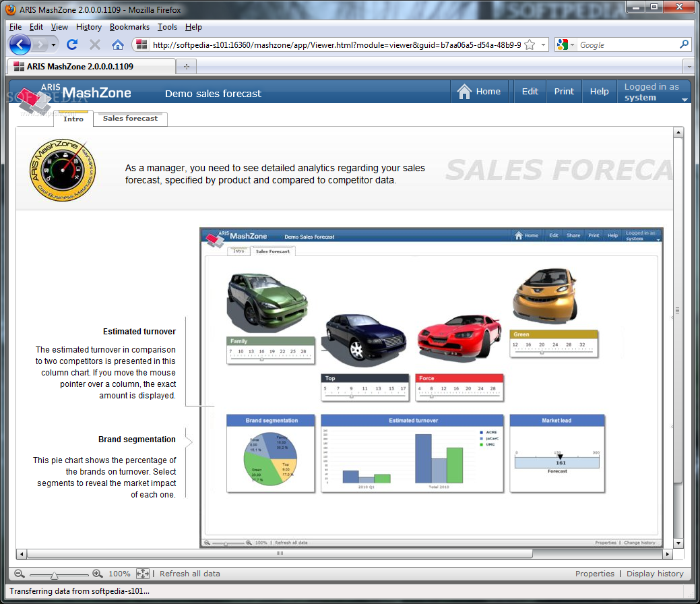Viewport: 700px width, 604px height.
Task: Click the address bar URL field
Action: tap(337, 44)
